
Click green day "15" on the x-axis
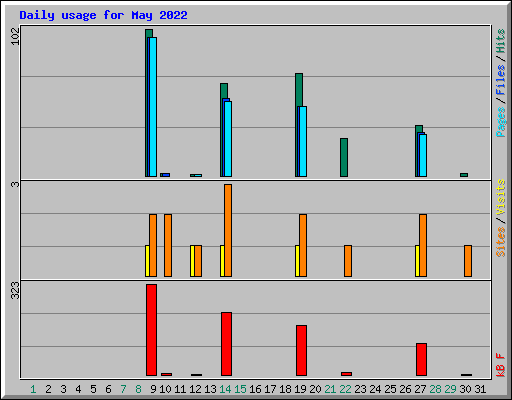[x=240, y=389]
